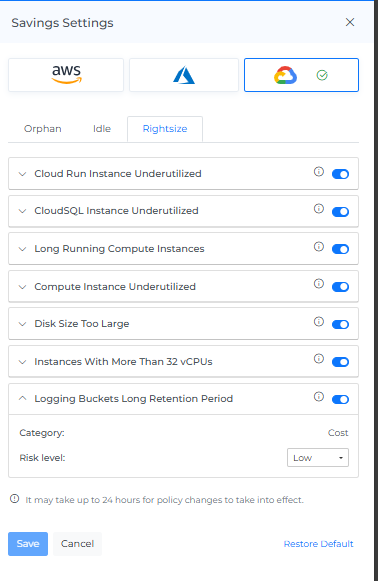Expand Cloud Run Instance Underutilized chevron
The height and width of the screenshot is (581, 378).
pyautogui.click(x=23, y=174)
